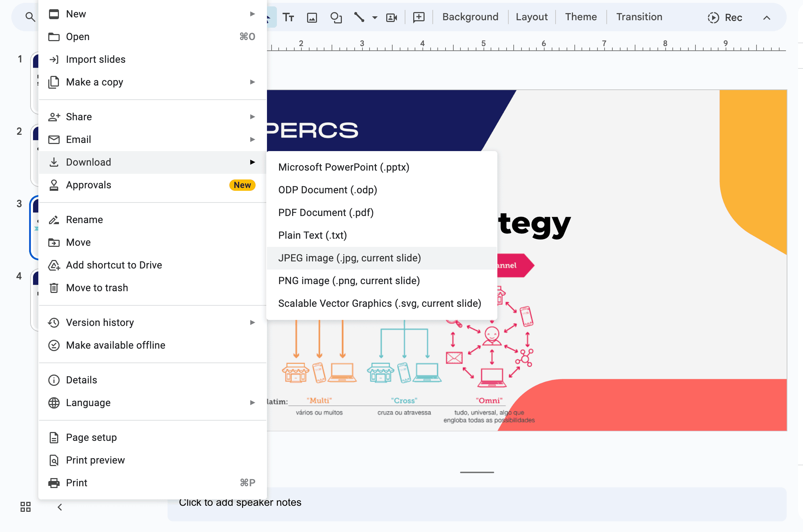Download as ODP Document (.odp)
803x532 pixels.
[x=382, y=190]
